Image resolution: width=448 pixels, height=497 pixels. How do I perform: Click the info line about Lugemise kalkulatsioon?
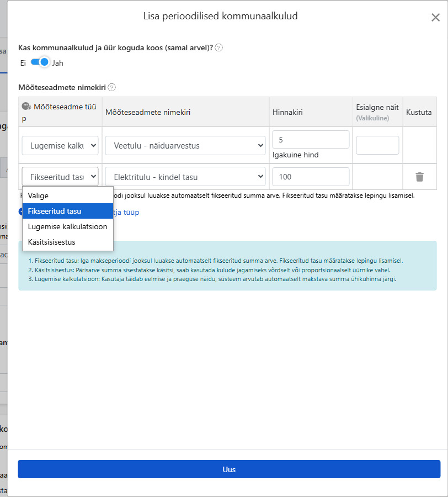click(212, 279)
